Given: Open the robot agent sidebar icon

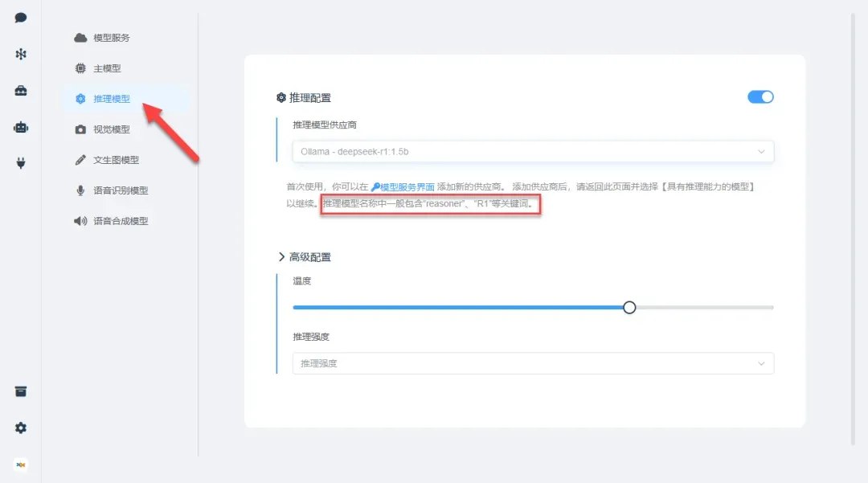Looking at the screenshot, I should (x=20, y=127).
